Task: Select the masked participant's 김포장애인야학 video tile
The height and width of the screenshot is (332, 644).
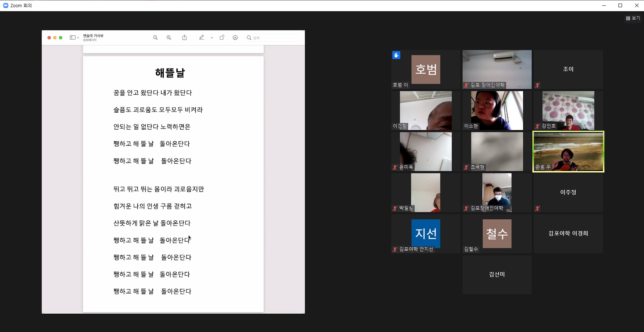Action: click(497, 193)
